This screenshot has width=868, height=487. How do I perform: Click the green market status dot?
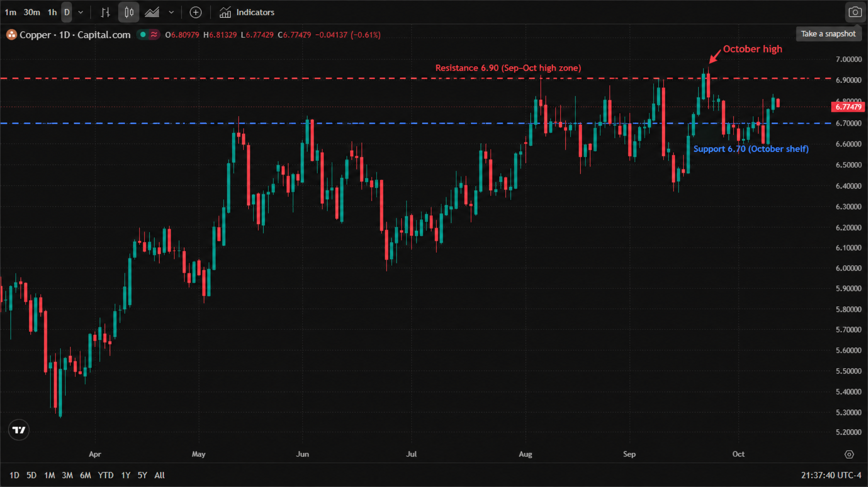tap(143, 34)
